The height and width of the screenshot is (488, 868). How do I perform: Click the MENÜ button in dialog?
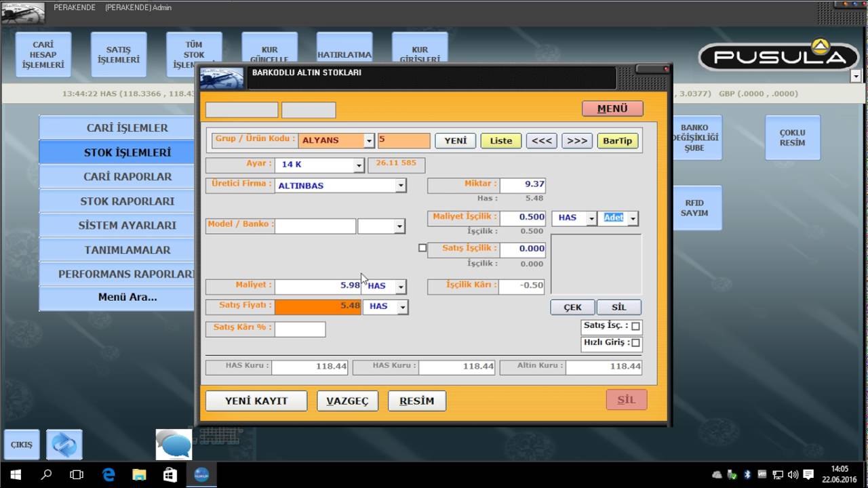(612, 108)
